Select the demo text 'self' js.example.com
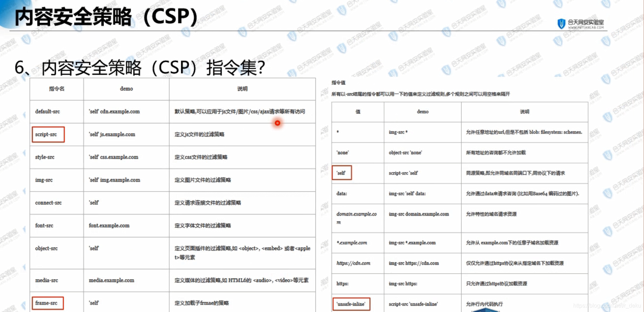 112,134
